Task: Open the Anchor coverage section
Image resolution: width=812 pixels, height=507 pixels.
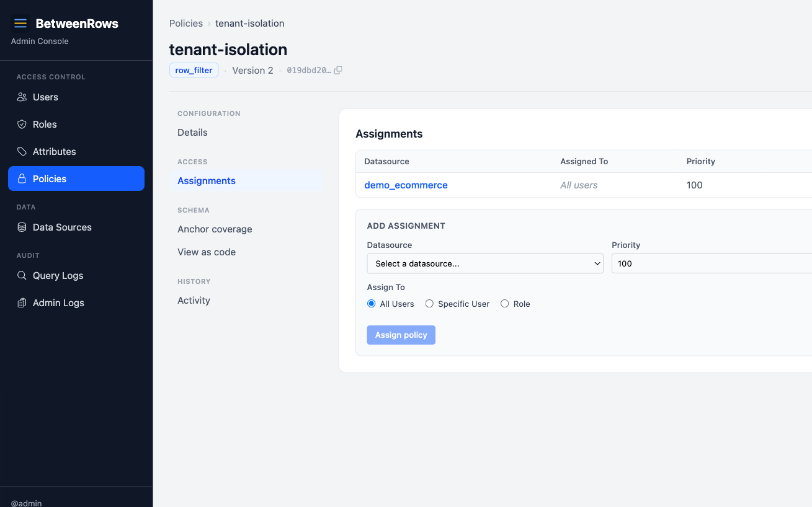Action: pos(215,229)
